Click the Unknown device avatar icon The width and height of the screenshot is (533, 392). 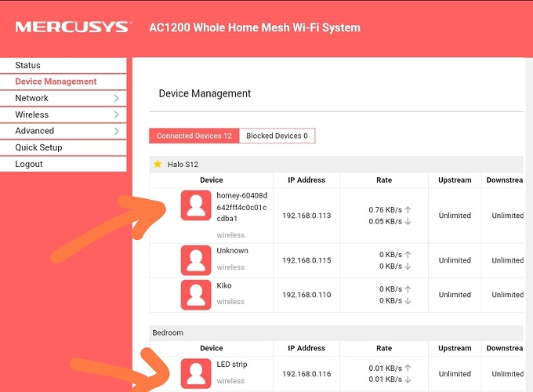(x=196, y=260)
